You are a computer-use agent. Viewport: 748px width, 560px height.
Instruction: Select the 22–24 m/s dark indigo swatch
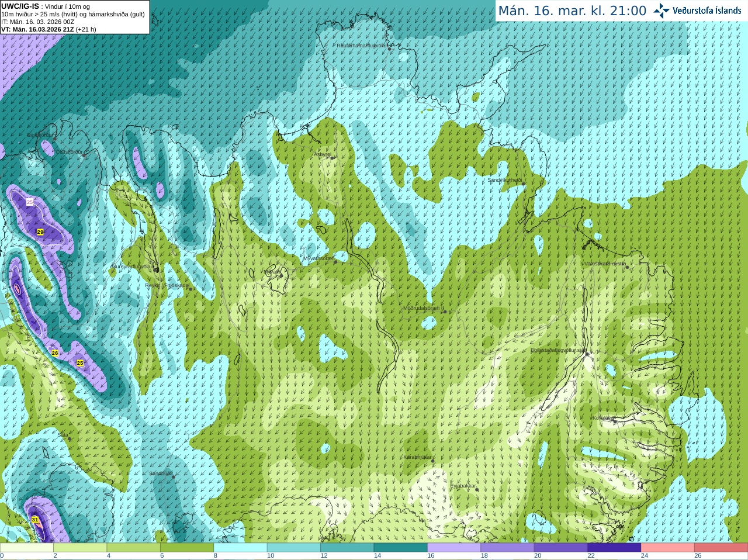pos(614,548)
